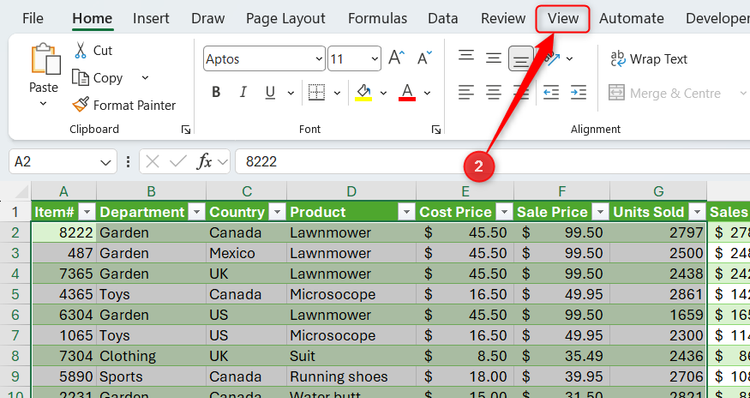The height and width of the screenshot is (398, 750).
Task: Open the Automate tab
Action: (x=631, y=18)
